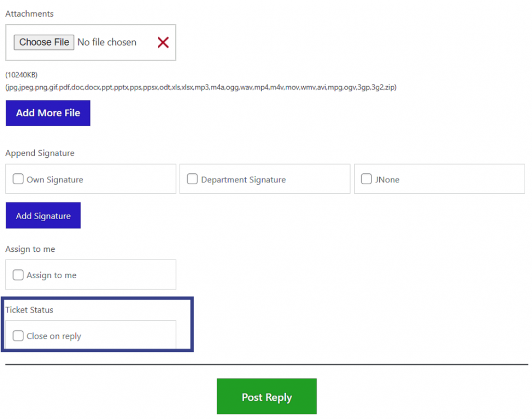532x419 pixels.
Task: Click inside the Attachments upload box
Action: coord(91,42)
